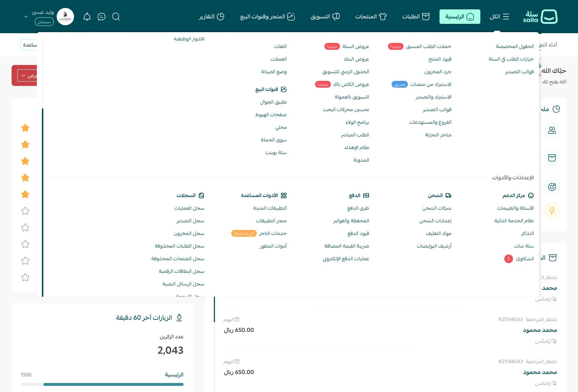
Task: Toggle the last empty star
Action: tap(25, 277)
